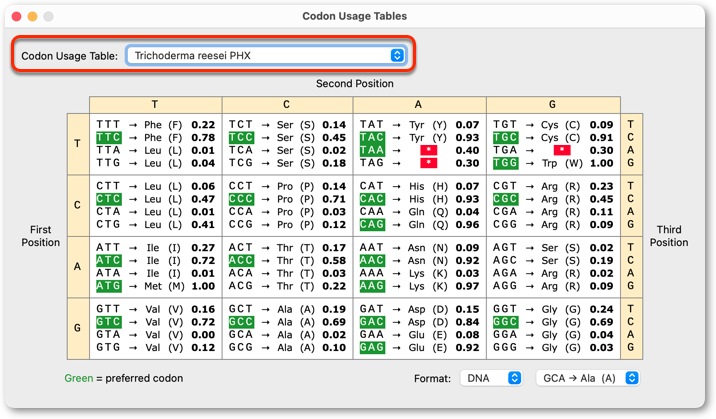Click the red stop marker for TAA
716x419 pixels.
[x=428, y=150]
